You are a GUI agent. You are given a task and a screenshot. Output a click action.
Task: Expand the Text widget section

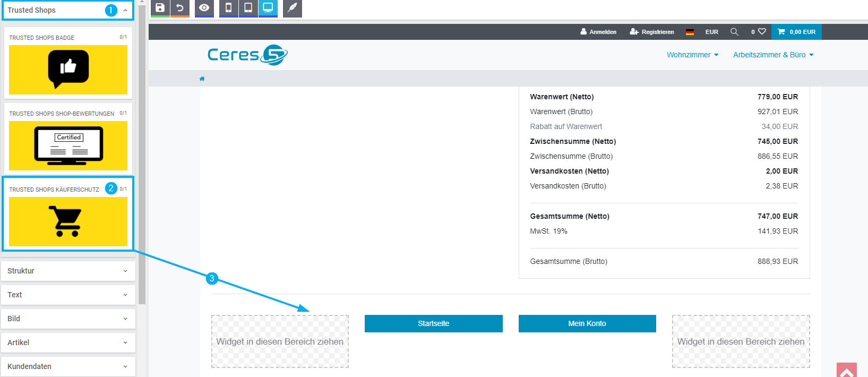[x=68, y=295]
